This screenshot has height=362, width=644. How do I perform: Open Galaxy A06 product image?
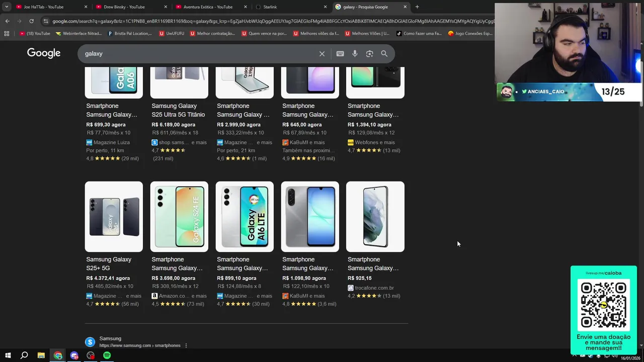click(x=114, y=82)
